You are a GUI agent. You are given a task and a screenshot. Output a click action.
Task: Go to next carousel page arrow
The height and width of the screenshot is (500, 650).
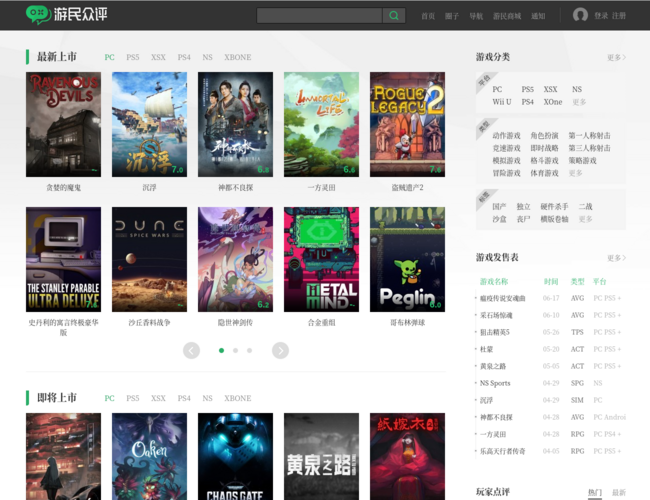point(280,350)
